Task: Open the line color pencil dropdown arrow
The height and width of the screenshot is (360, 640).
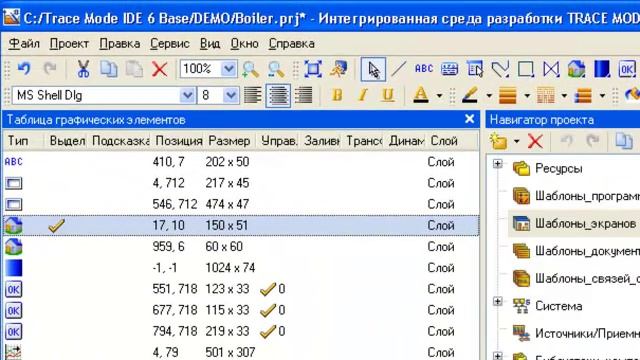Action: pyautogui.click(x=489, y=96)
